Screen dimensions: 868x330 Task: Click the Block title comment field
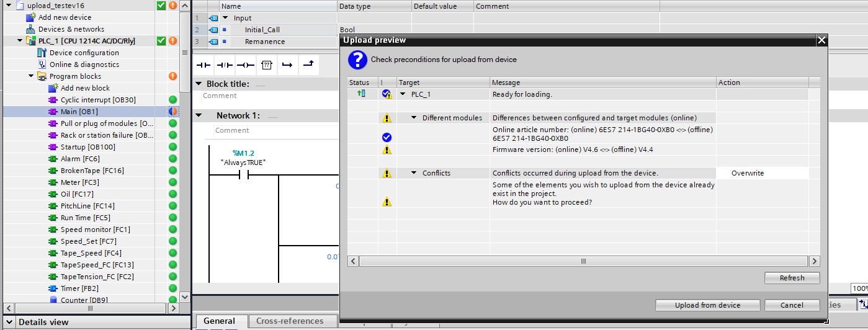point(270,96)
